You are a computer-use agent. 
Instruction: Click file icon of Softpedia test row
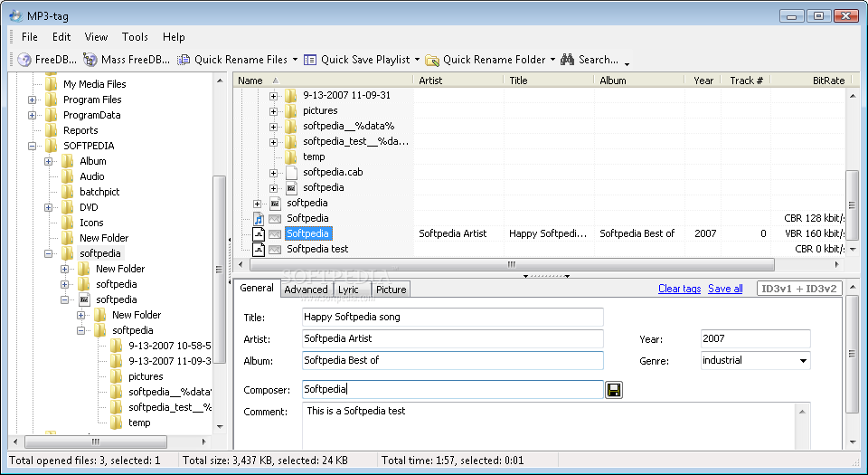pos(259,249)
